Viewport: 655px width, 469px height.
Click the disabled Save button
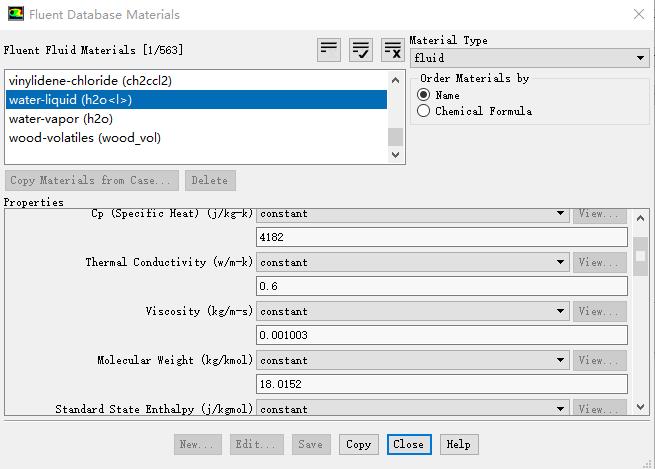tap(311, 444)
